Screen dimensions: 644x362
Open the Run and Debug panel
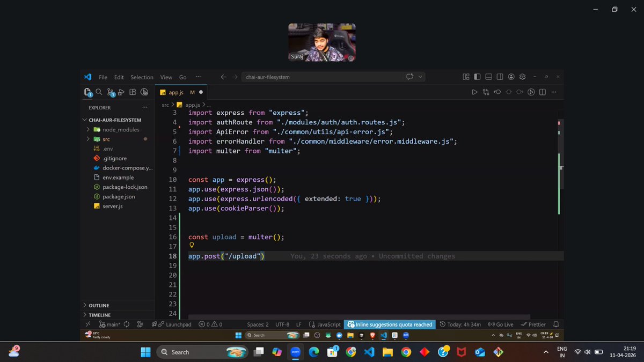[x=122, y=92]
